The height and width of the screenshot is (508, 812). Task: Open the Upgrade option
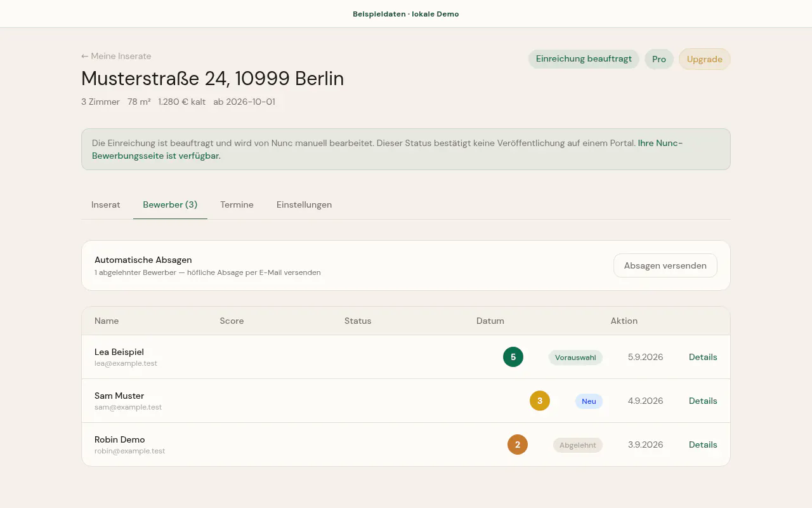click(x=705, y=59)
